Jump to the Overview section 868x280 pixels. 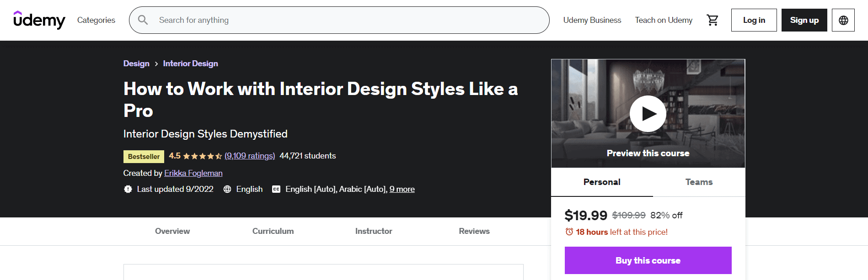[x=172, y=231]
